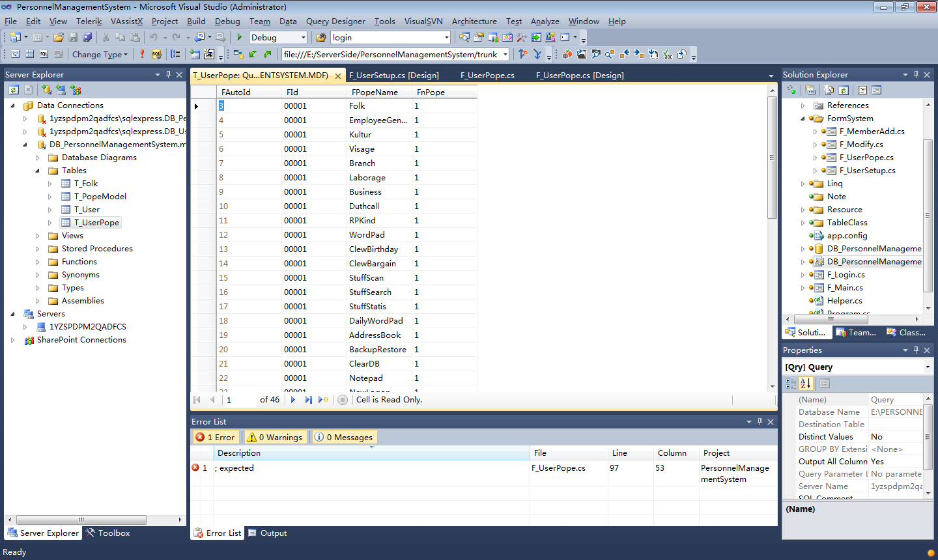Open the Telerik menu
938x560 pixels.
(x=89, y=21)
